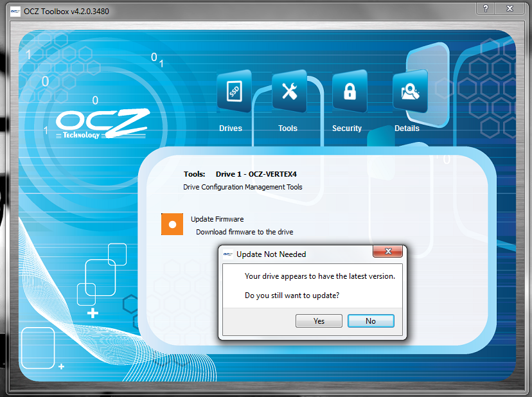Click 'Drive 1 - OCZ-VERTEX4' heading
The image size is (532, 397).
(256, 174)
